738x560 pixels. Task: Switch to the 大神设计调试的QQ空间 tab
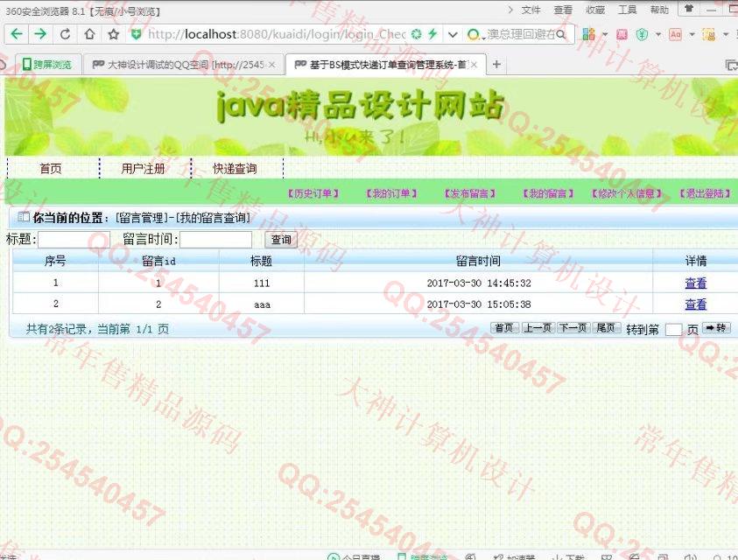click(184, 65)
